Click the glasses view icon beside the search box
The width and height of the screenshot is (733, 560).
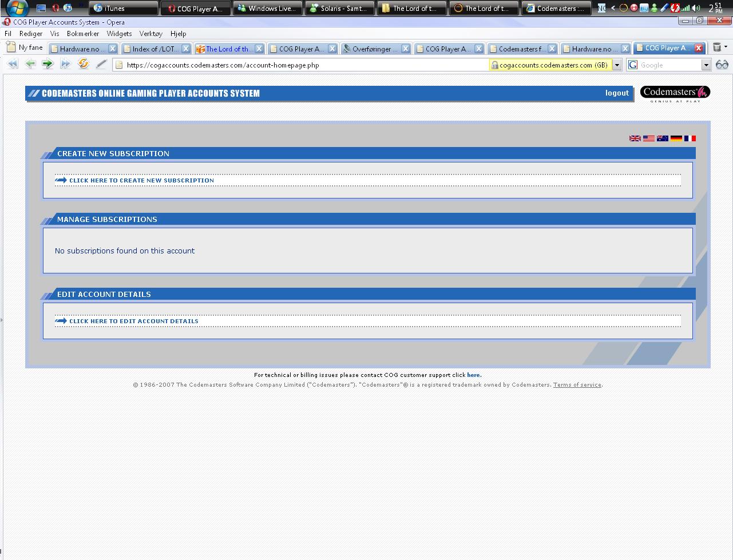pos(722,65)
